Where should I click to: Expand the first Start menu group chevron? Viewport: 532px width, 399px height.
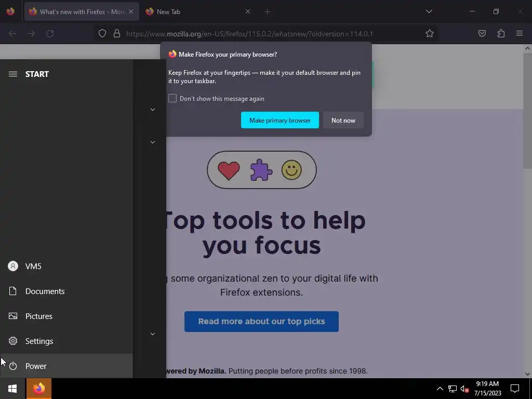tap(153, 110)
